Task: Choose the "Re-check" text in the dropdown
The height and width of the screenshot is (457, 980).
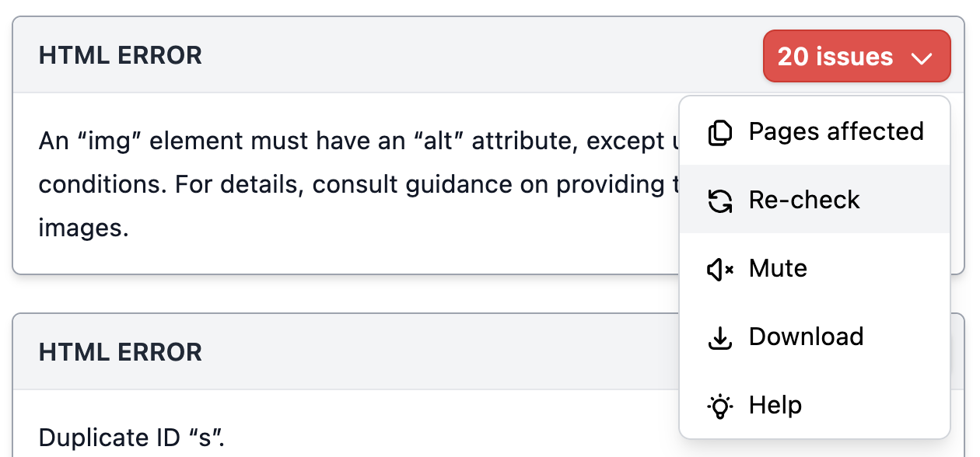Action: coord(804,200)
